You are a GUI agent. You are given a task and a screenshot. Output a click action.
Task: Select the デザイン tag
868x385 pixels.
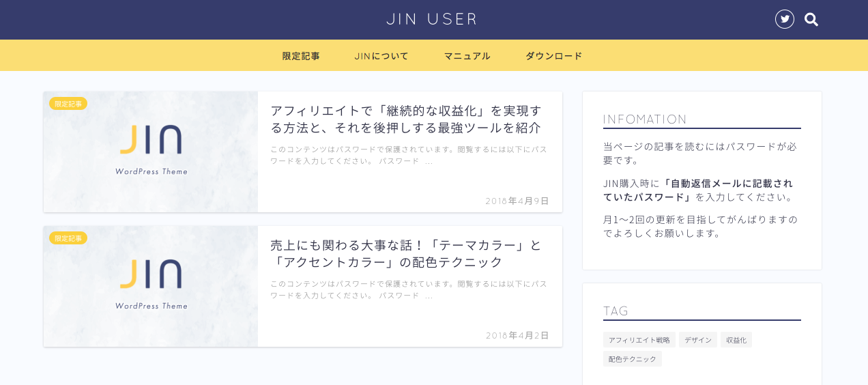(x=698, y=340)
